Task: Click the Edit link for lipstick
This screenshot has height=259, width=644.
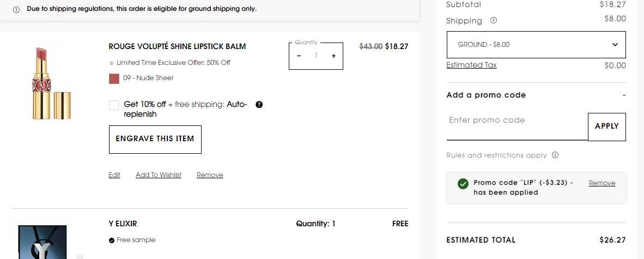Action: [x=114, y=175]
